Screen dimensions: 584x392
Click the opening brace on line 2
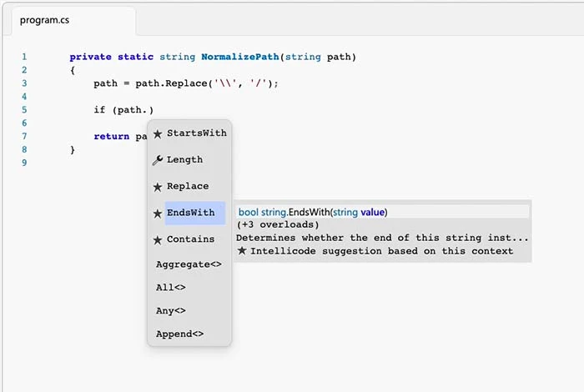(73, 70)
